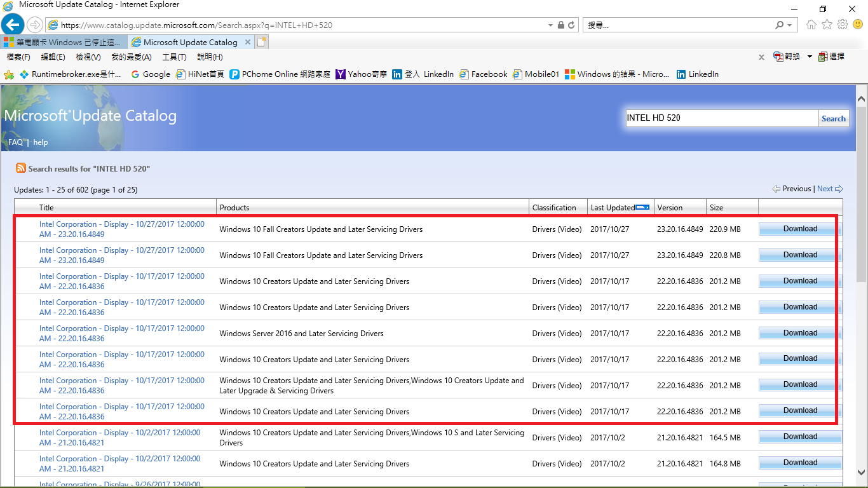Download the 164.8 MB driver

[x=800, y=463]
